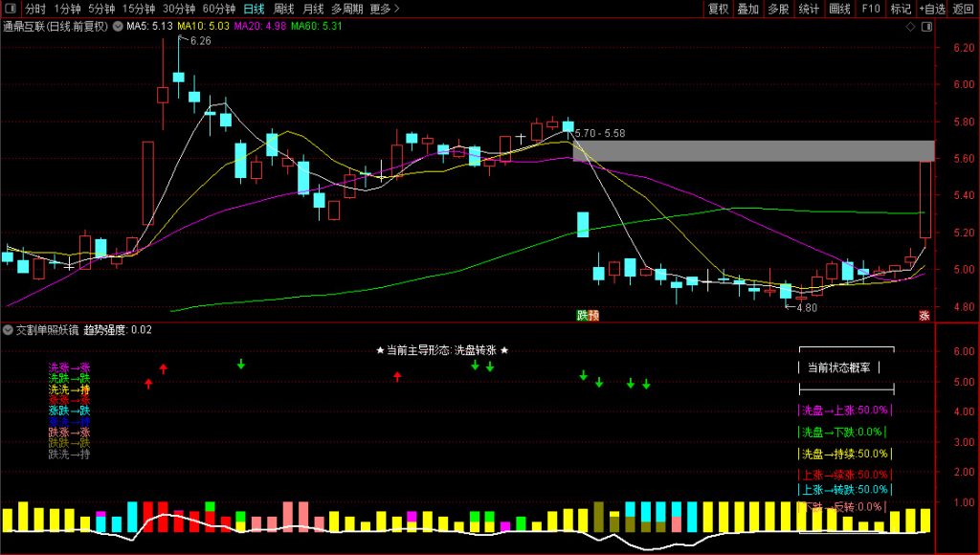Click the panel layout icon at top-left
The width and height of the screenshot is (980, 555).
(x=11, y=9)
